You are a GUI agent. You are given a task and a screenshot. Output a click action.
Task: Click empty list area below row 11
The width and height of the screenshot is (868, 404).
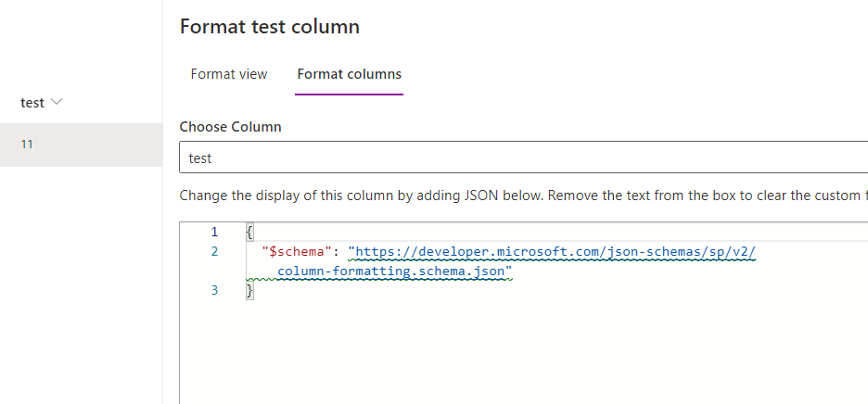pyautogui.click(x=81, y=278)
